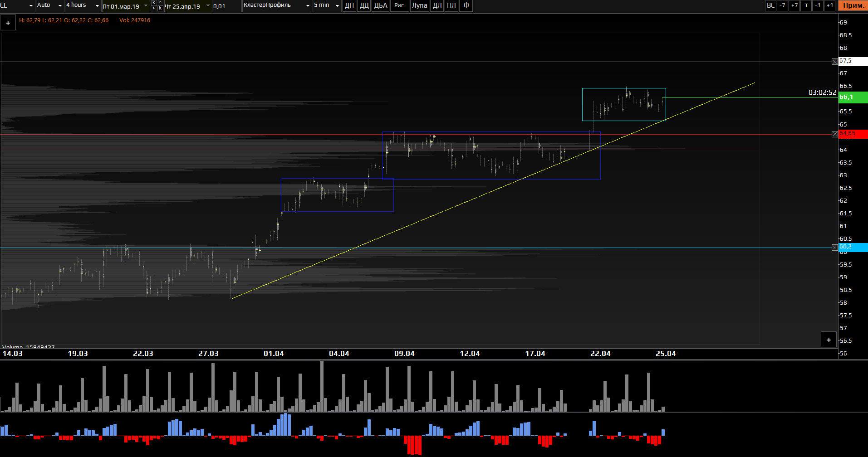This screenshot has height=457, width=868.
Task: Toggle the ДД toolbar button
Action: tap(364, 6)
